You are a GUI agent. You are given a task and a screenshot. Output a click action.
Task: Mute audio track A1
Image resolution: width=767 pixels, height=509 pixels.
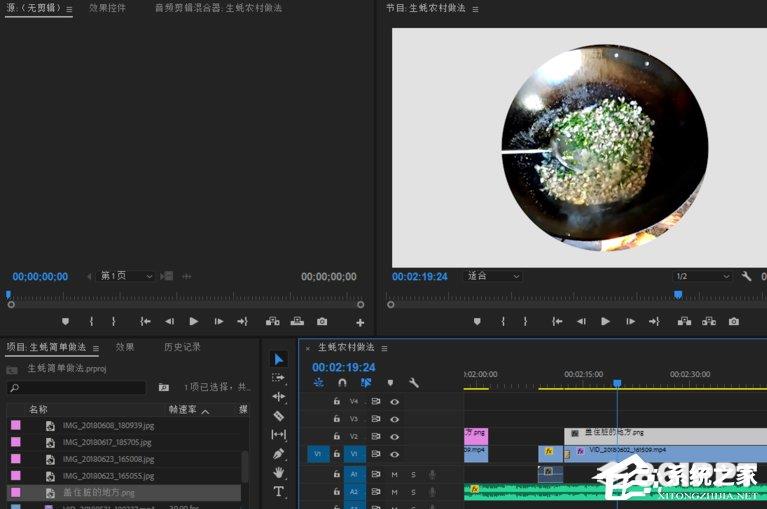point(394,474)
